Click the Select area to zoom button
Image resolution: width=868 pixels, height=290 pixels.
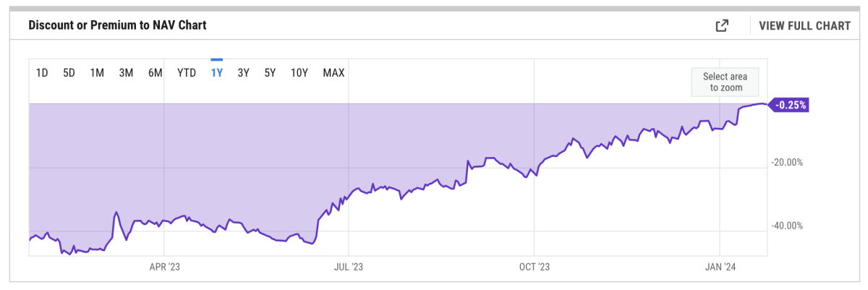(724, 82)
